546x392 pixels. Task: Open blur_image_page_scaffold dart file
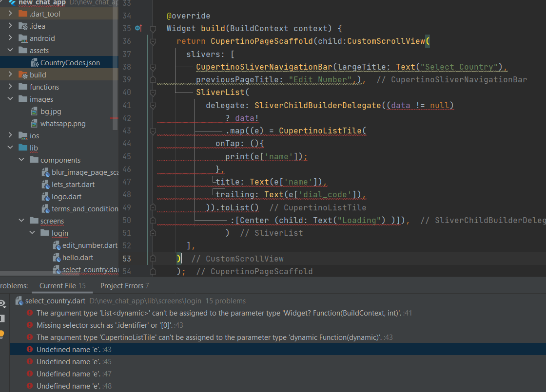click(x=85, y=172)
